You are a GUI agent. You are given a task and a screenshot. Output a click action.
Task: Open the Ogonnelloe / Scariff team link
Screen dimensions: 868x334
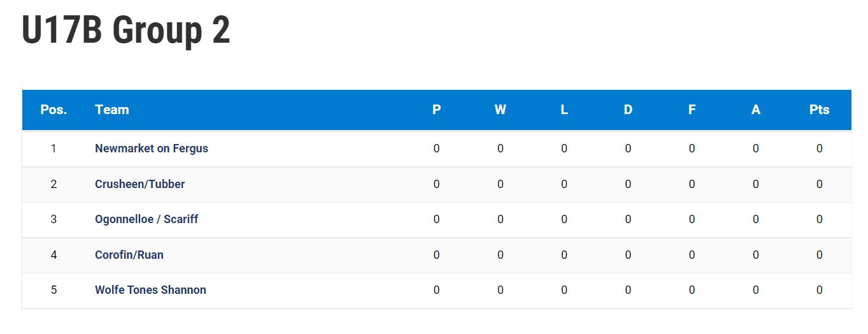tap(146, 219)
